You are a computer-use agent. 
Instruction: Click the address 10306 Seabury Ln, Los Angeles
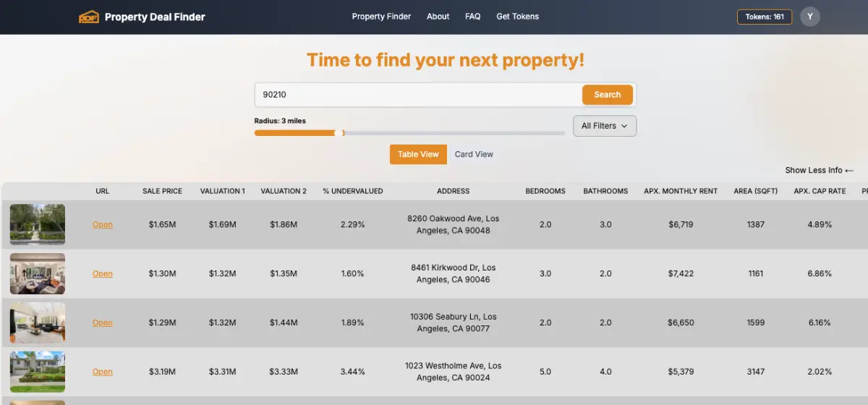(454, 323)
